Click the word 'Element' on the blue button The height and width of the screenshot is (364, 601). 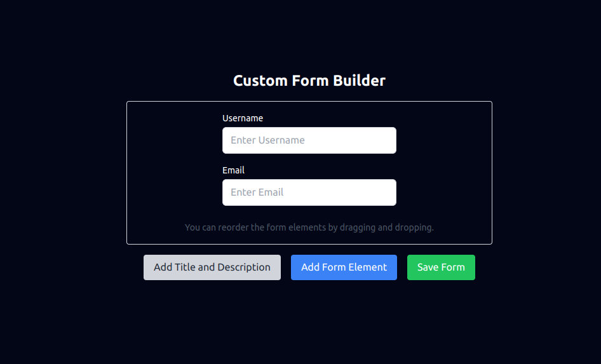[x=368, y=267]
